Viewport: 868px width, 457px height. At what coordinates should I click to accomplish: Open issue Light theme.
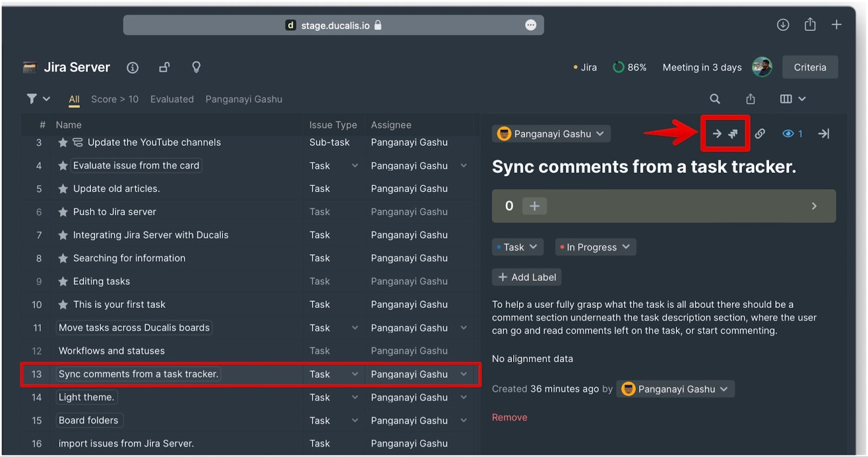pos(86,397)
